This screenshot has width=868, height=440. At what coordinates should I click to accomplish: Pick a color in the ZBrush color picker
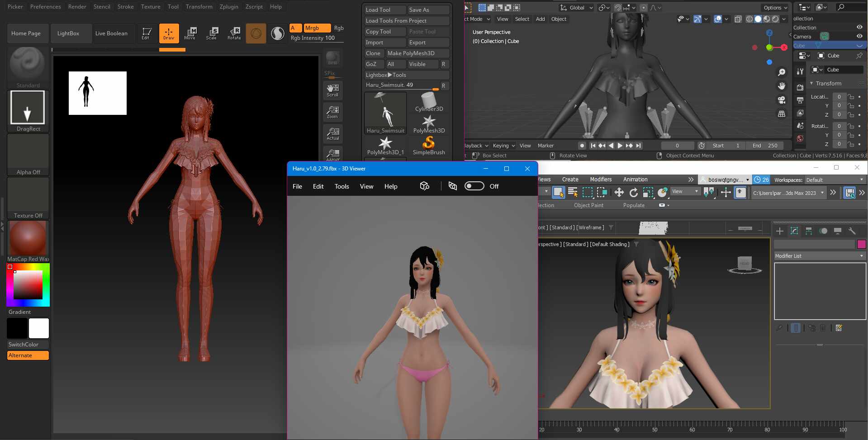tap(28, 285)
